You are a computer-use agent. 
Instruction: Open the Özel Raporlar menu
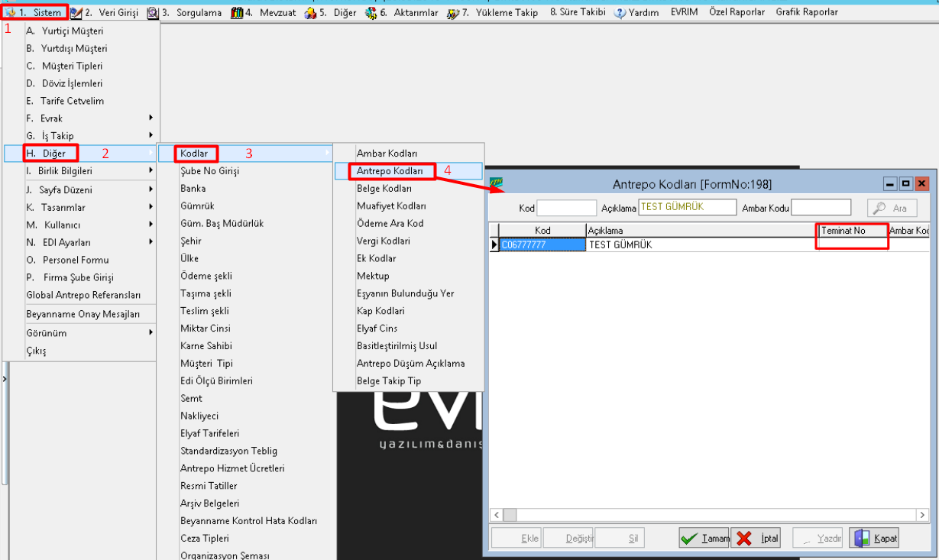coord(737,12)
